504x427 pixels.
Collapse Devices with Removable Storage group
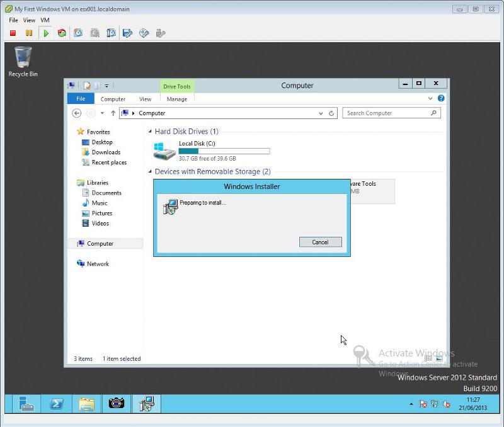click(x=150, y=171)
